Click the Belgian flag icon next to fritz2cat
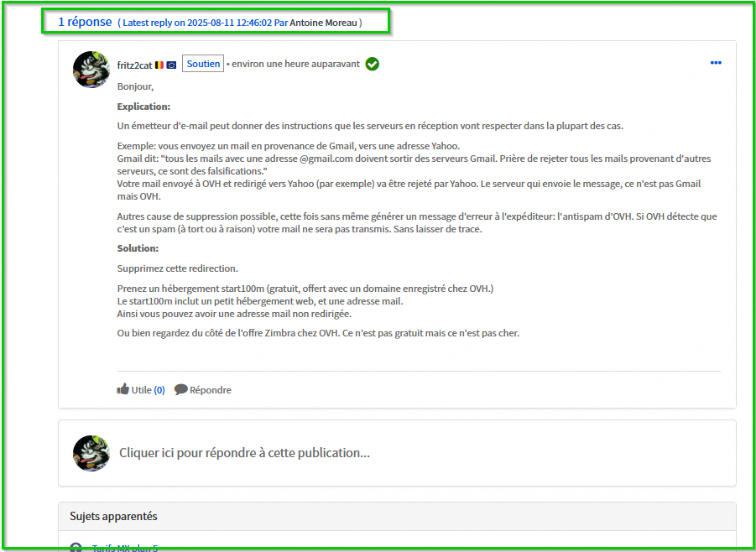The height and width of the screenshot is (552, 756). tap(159, 65)
